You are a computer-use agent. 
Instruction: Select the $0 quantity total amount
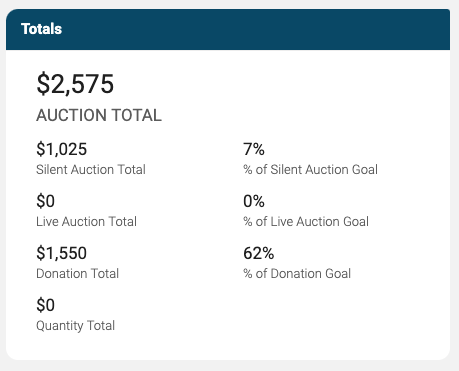45,305
